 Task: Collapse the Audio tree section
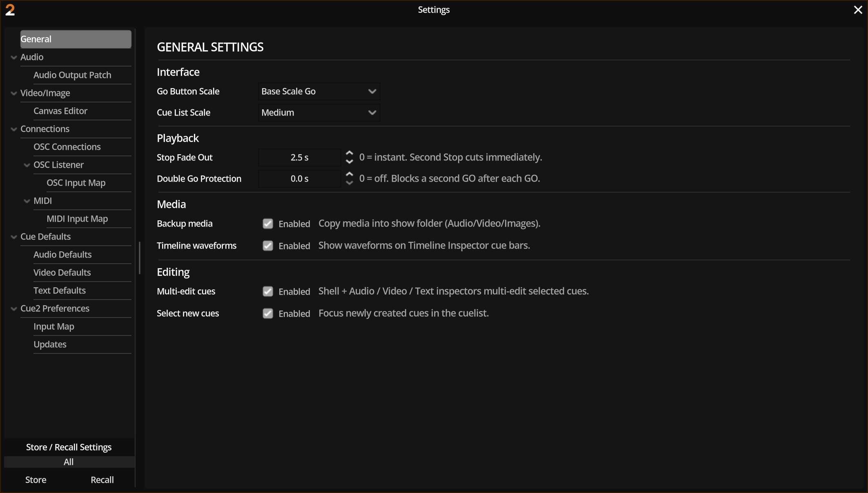click(14, 58)
